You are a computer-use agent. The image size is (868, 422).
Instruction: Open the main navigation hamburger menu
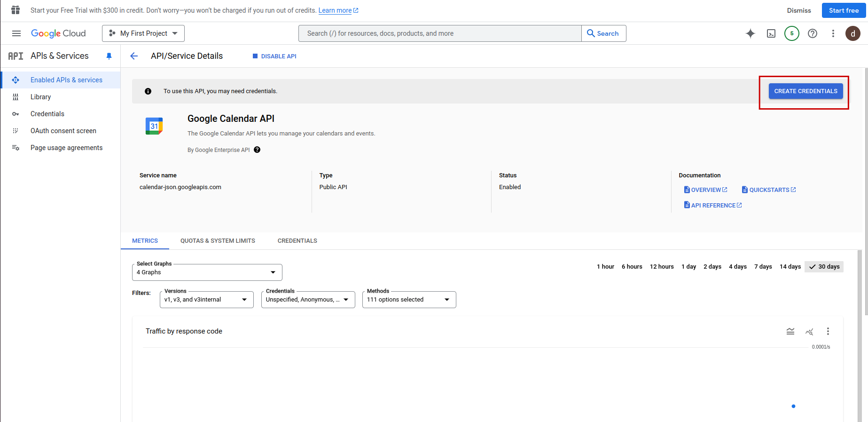click(16, 33)
